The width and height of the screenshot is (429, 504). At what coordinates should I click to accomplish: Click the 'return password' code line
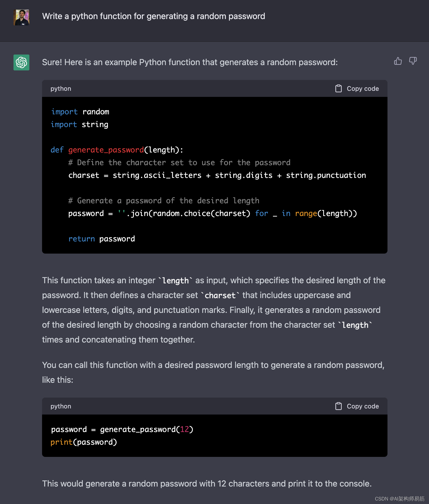pos(102,239)
